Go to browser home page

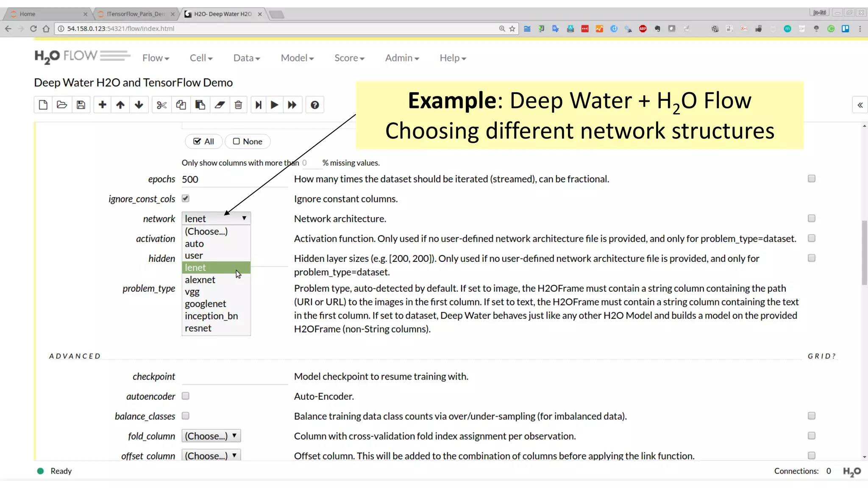click(46, 28)
